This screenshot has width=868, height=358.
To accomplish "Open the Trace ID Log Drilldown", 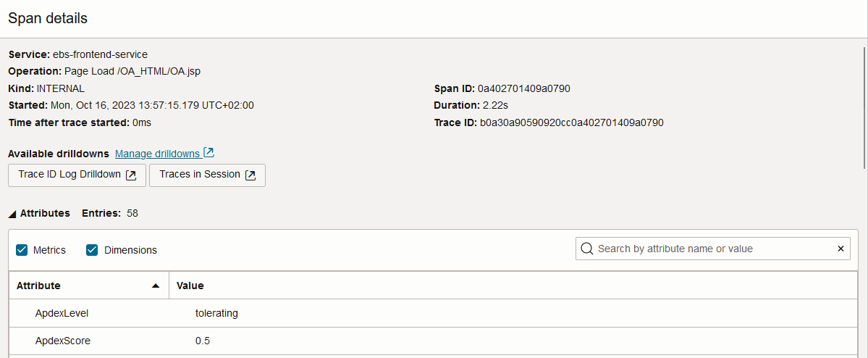I will (x=69, y=175).
